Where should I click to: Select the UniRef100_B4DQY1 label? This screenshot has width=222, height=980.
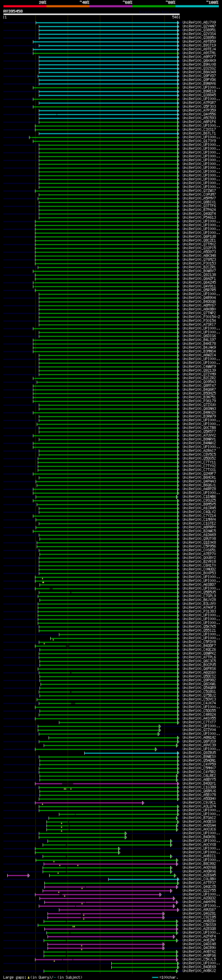coord(199,783)
